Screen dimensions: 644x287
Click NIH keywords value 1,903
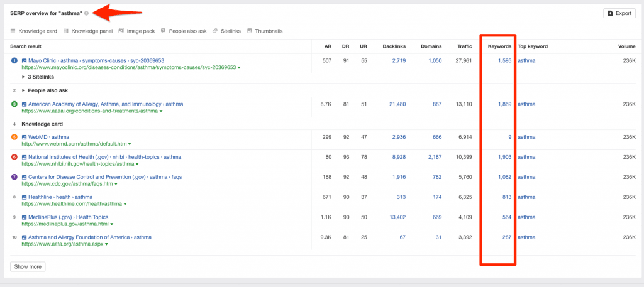[x=505, y=157]
